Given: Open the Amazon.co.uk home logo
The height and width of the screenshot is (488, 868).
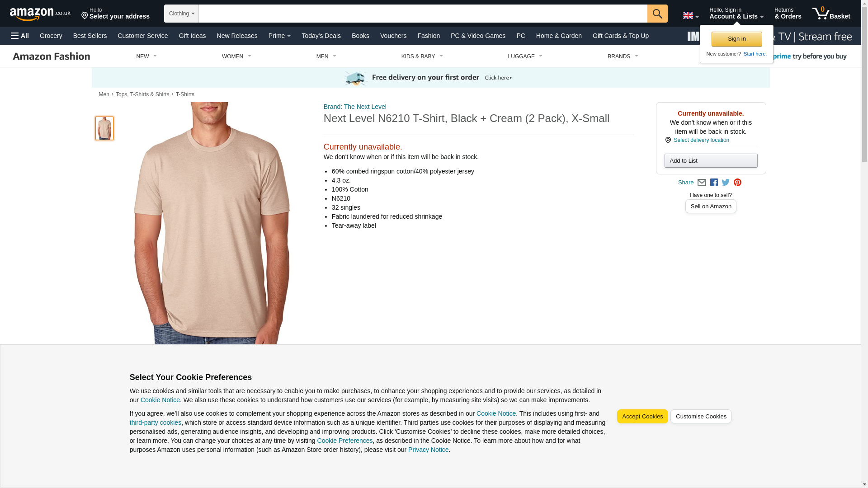Looking at the screenshot, I should [40, 14].
